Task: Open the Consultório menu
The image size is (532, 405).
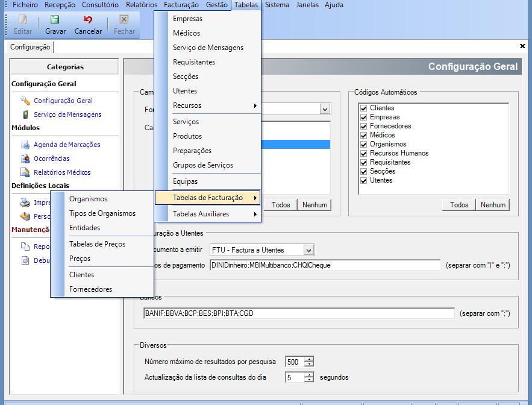Action: (100, 5)
